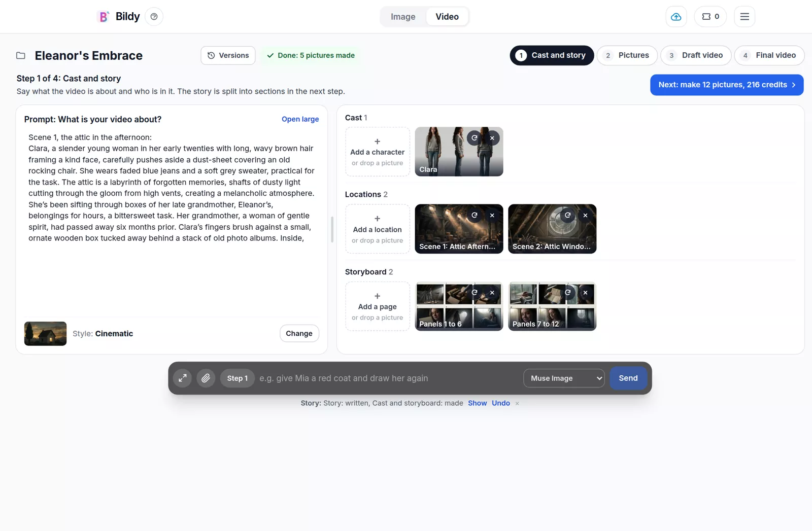812x531 pixels.
Task: Send the chat message
Action: pyautogui.click(x=628, y=378)
